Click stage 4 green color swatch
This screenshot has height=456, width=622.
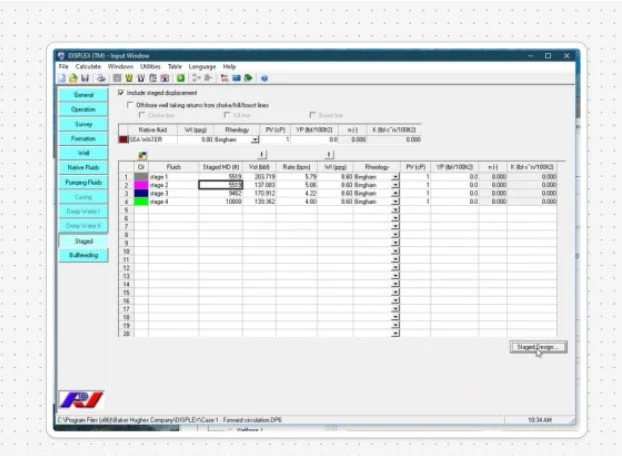point(141,202)
